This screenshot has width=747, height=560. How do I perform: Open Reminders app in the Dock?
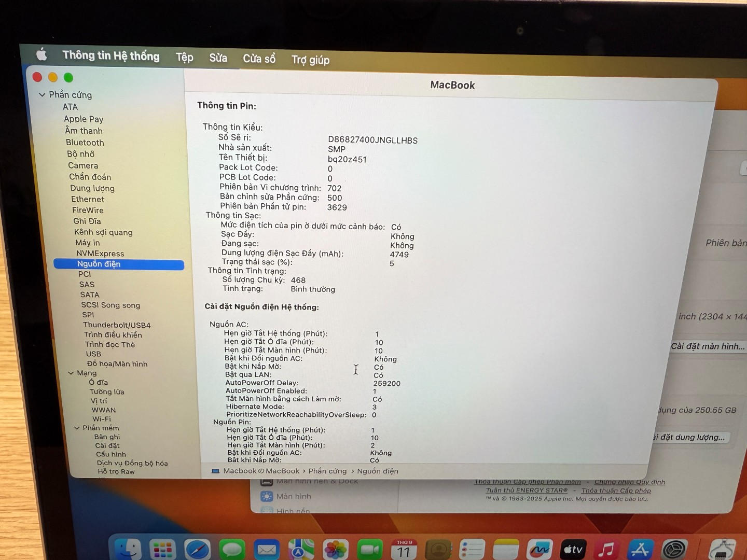coord(473,550)
